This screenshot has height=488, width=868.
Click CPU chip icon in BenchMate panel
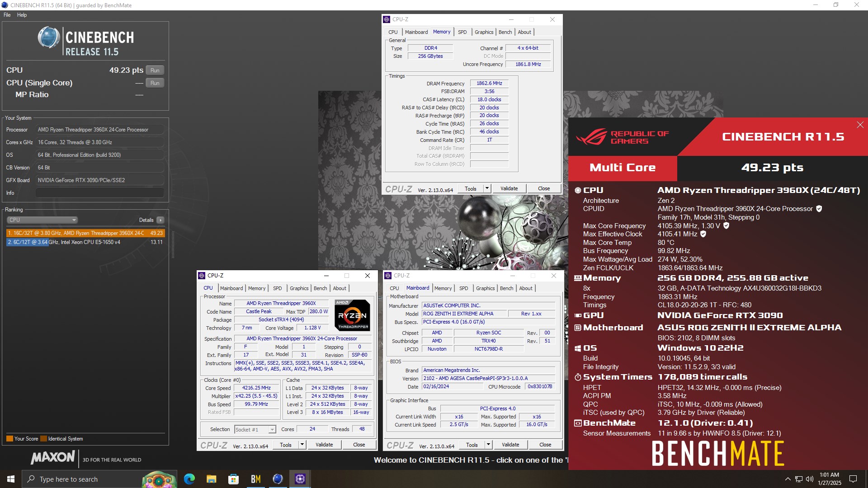click(x=578, y=190)
